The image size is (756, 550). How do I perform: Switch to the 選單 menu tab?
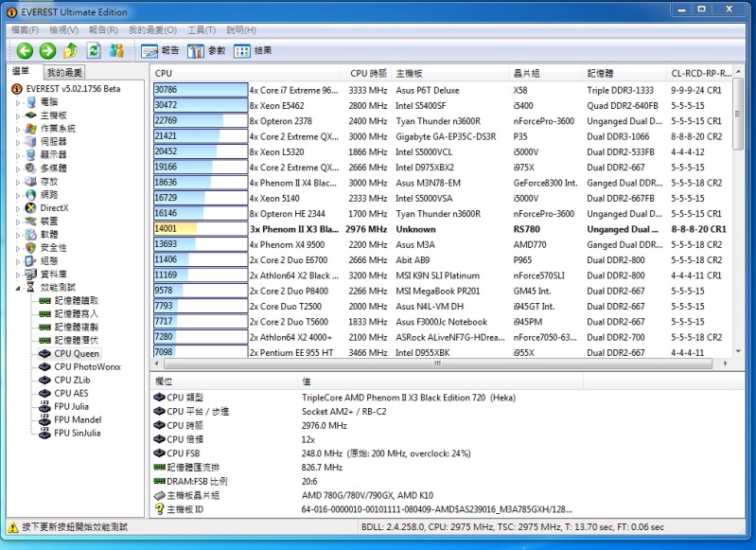pos(21,71)
